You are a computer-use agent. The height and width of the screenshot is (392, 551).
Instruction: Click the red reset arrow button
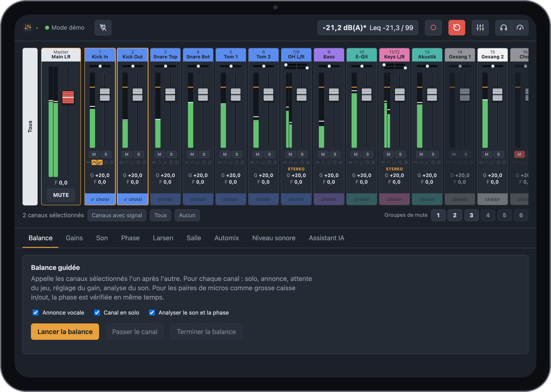point(457,28)
